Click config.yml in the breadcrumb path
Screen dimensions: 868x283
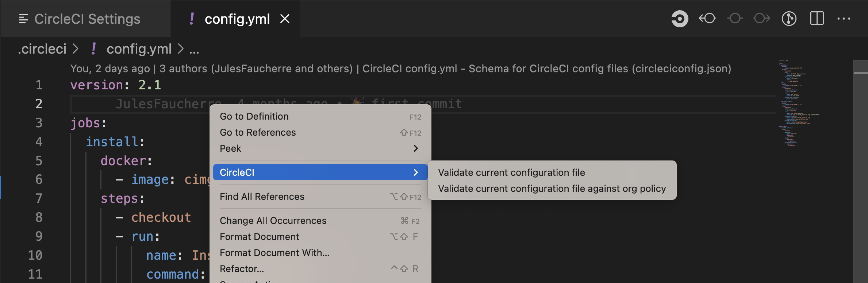coord(139,49)
